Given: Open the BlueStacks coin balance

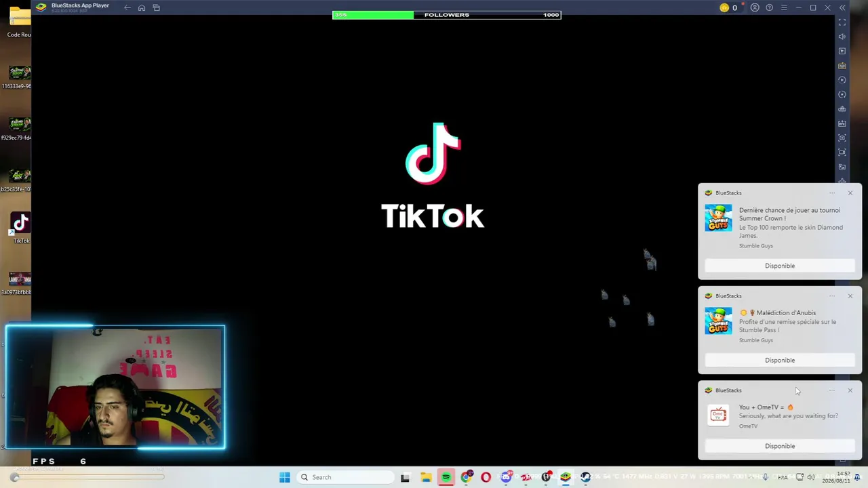Looking at the screenshot, I should 729,7.
